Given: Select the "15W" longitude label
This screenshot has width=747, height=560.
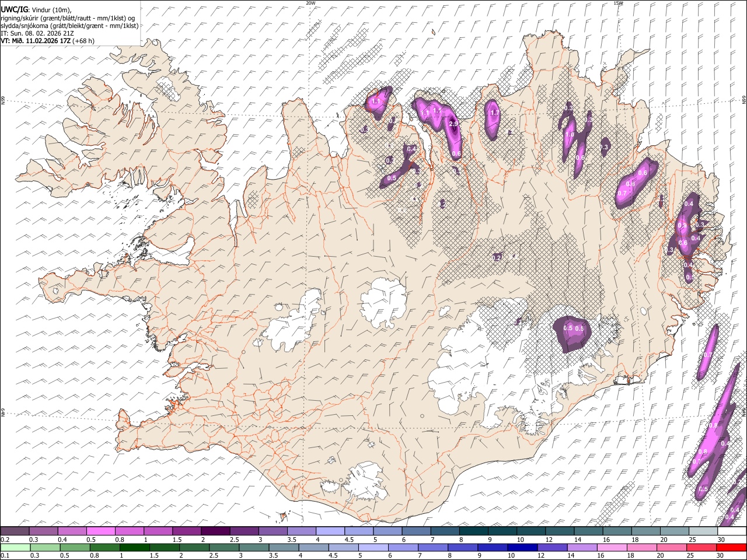Looking at the screenshot, I should [618, 3].
